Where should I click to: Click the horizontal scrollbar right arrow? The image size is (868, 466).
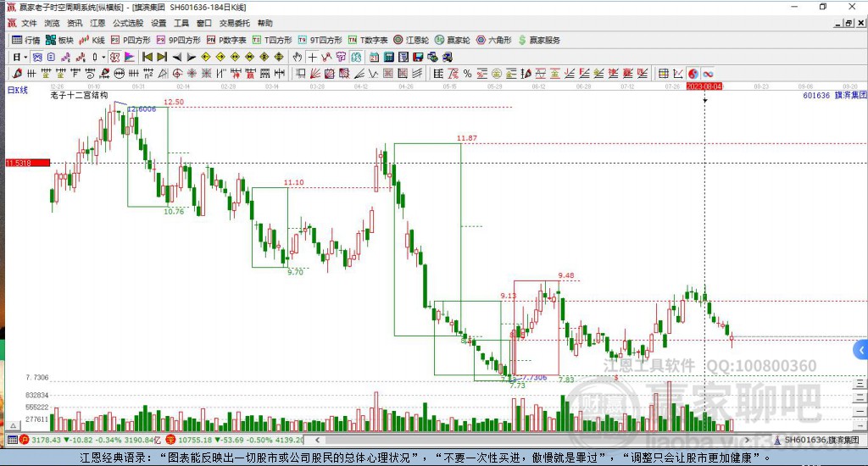click(x=747, y=440)
